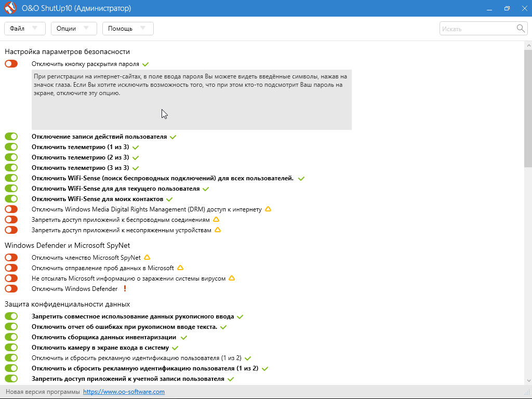This screenshot has width=532, height=399.
Task: Click Запретить доступ приложений к беспроводным соединениям text
Action: [121, 220]
